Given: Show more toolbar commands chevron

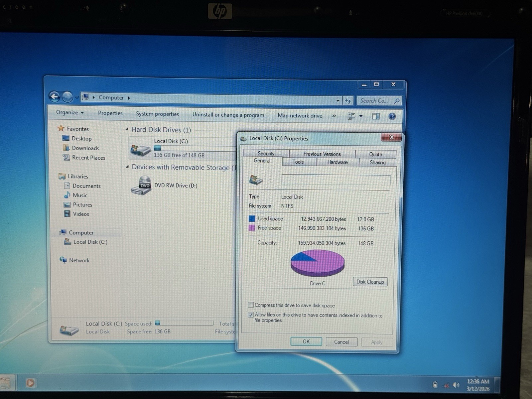Looking at the screenshot, I should tap(334, 116).
